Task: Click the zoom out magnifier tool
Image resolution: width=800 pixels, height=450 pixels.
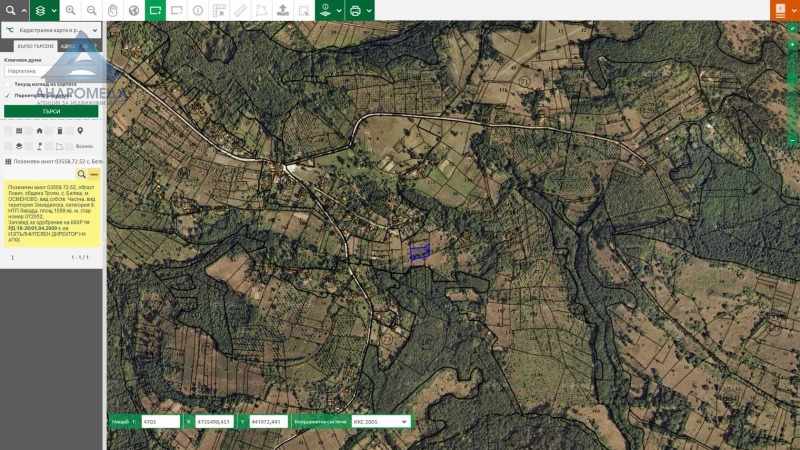Action: point(91,10)
